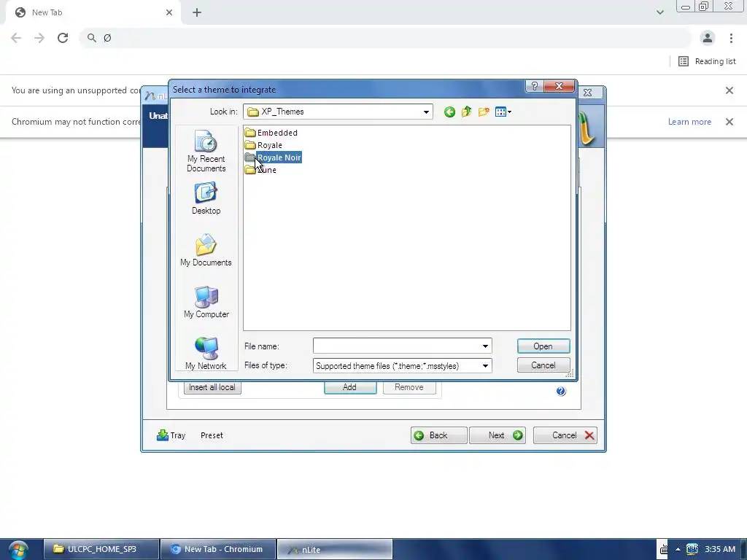Open the nLite Preset menu

pyautogui.click(x=212, y=435)
